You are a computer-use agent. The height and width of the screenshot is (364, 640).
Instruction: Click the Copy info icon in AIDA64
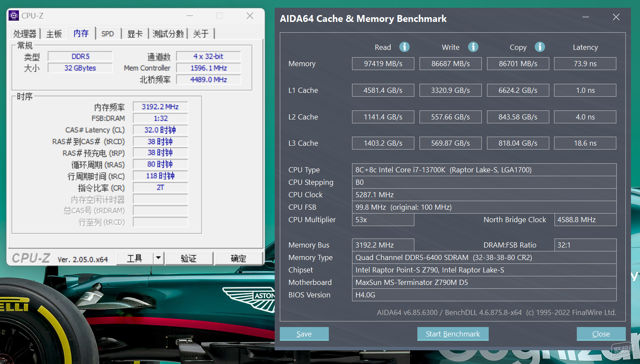(540, 47)
